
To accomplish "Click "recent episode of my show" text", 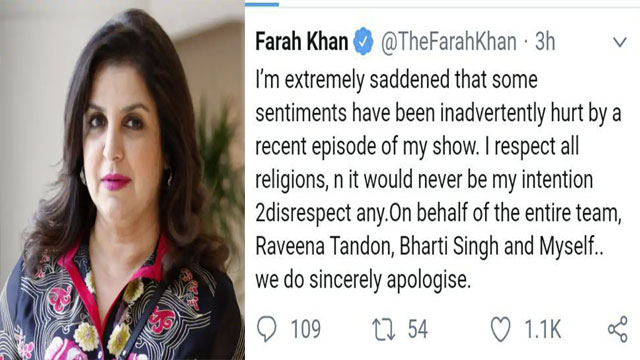I will pos(367,147).
